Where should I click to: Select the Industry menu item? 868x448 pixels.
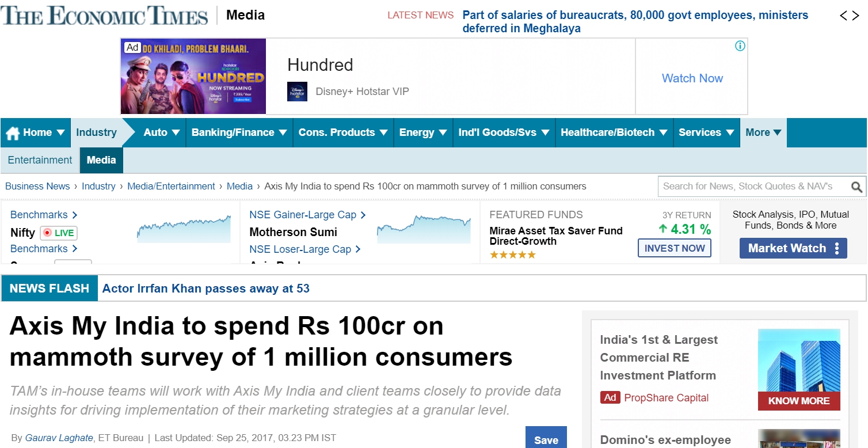coord(96,133)
